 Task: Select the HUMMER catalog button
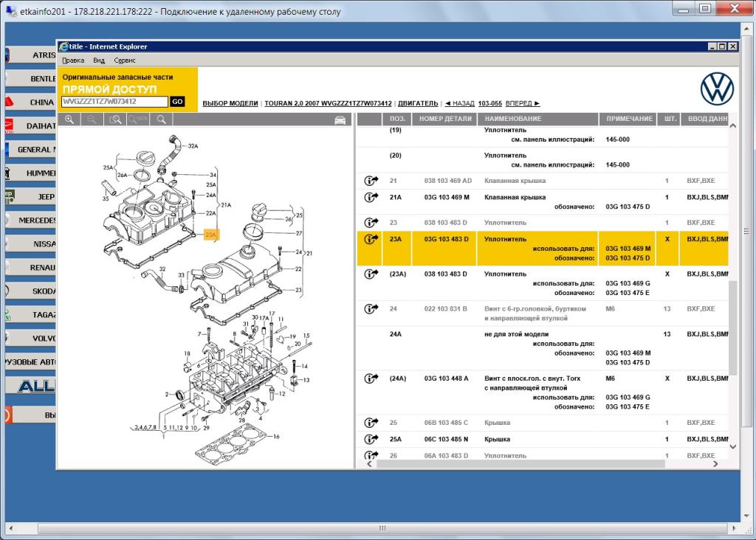pyautogui.click(x=30, y=173)
